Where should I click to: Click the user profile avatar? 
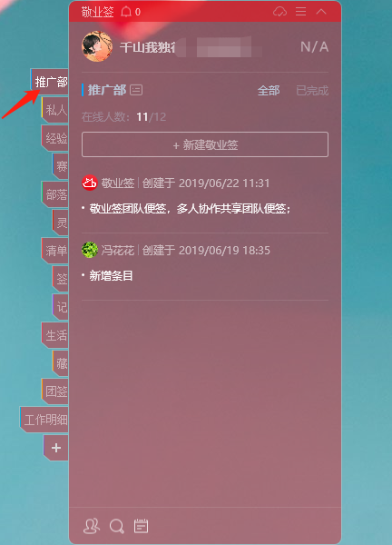(x=97, y=46)
